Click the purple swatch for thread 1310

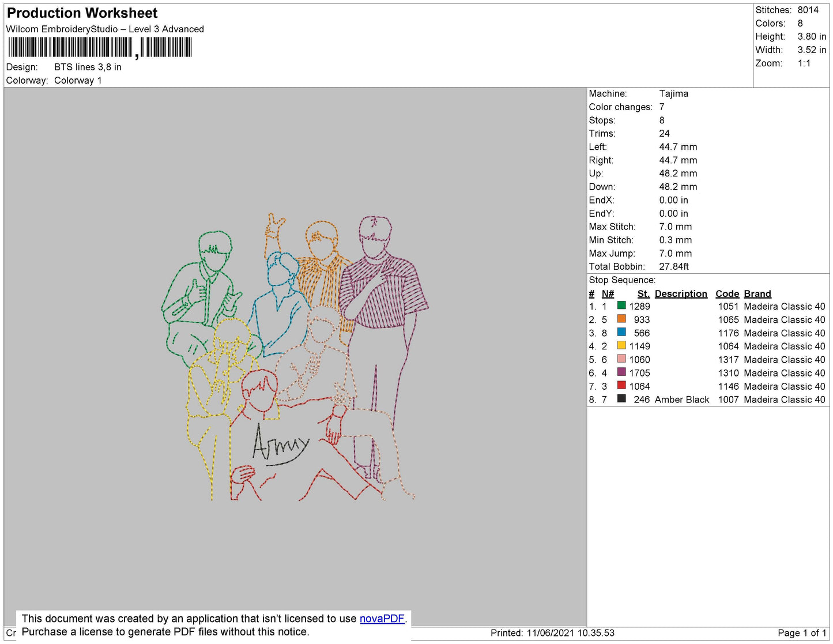(621, 372)
